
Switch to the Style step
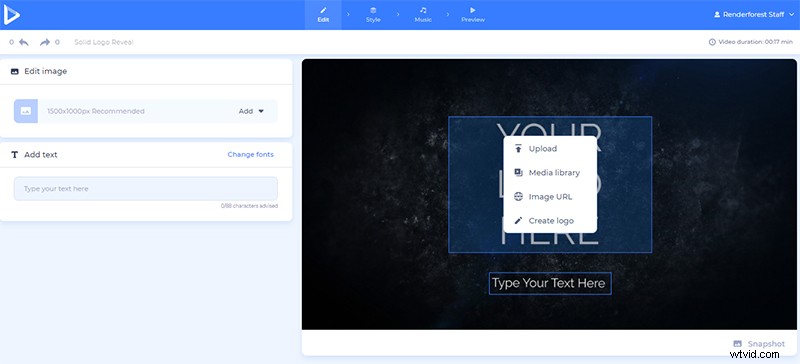[x=373, y=15]
